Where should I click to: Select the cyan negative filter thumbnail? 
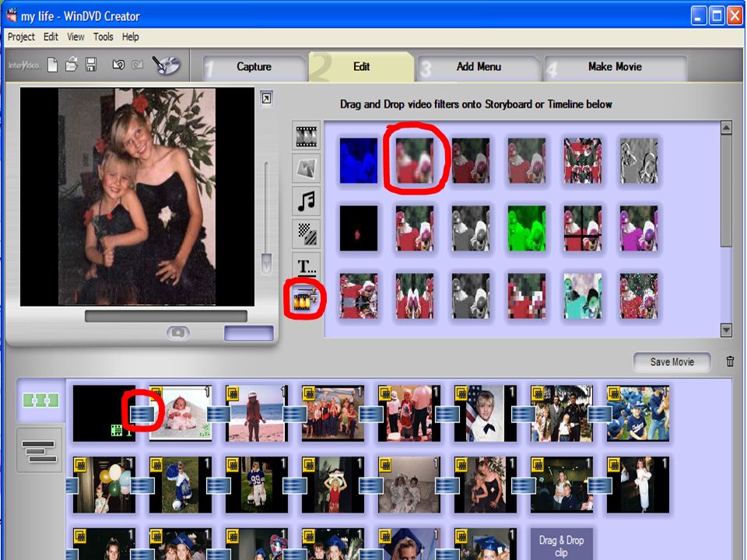click(x=582, y=296)
